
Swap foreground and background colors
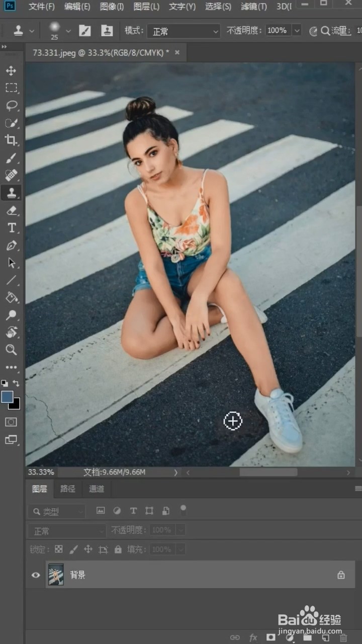(x=16, y=383)
